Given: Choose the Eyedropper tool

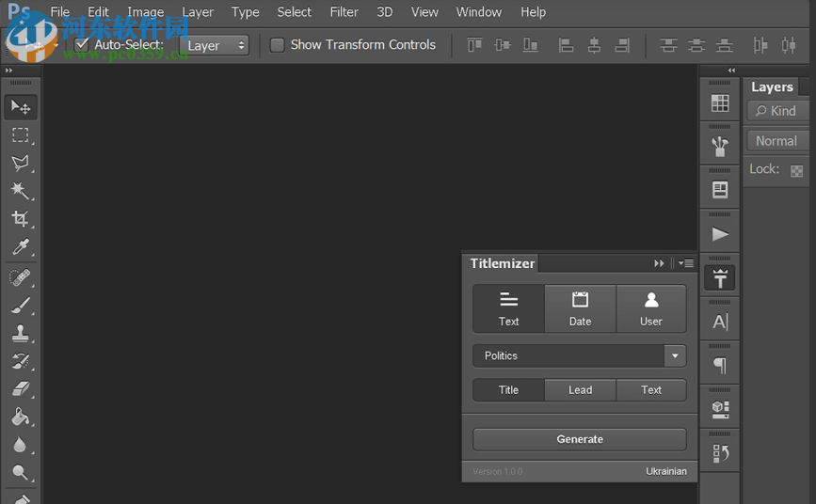Looking at the screenshot, I should [x=21, y=247].
